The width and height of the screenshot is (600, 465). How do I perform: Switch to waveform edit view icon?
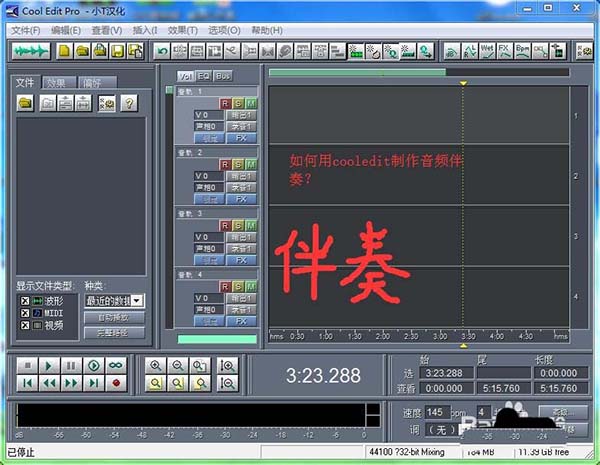(31, 51)
